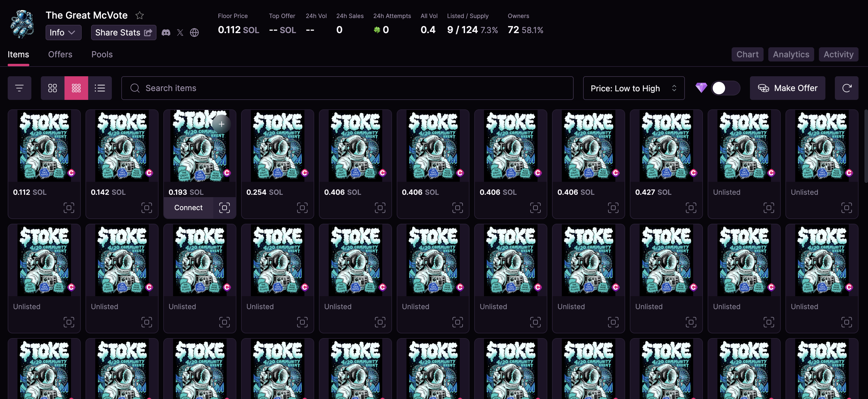868x399 pixels.
Task: Open quick view for the 0.142 SOL item
Action: pyautogui.click(x=146, y=208)
